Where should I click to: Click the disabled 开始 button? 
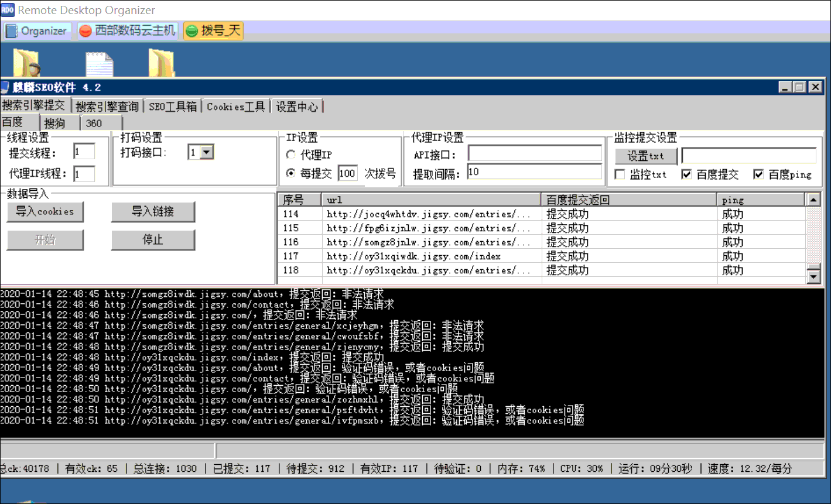(x=45, y=240)
